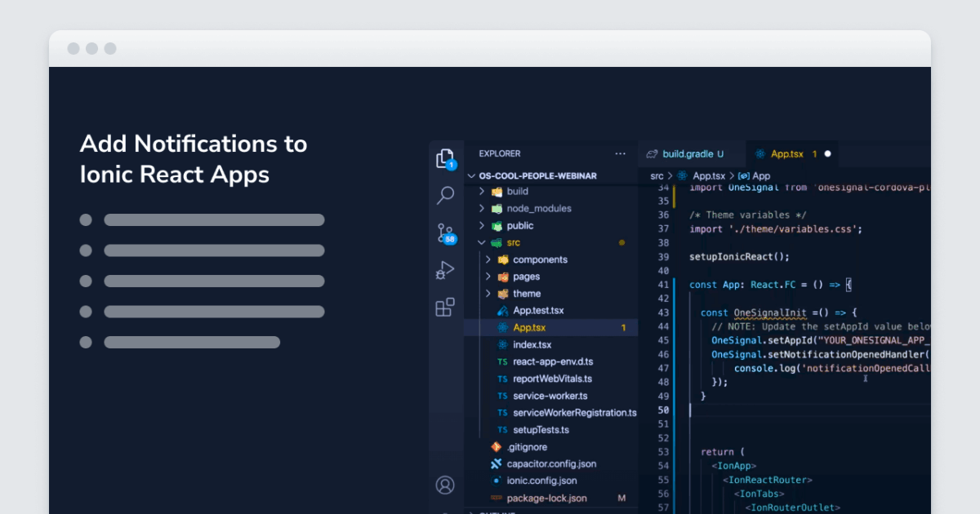The width and height of the screenshot is (980, 514).
Task: Open the Explorer view in the activity bar
Action: point(446,160)
